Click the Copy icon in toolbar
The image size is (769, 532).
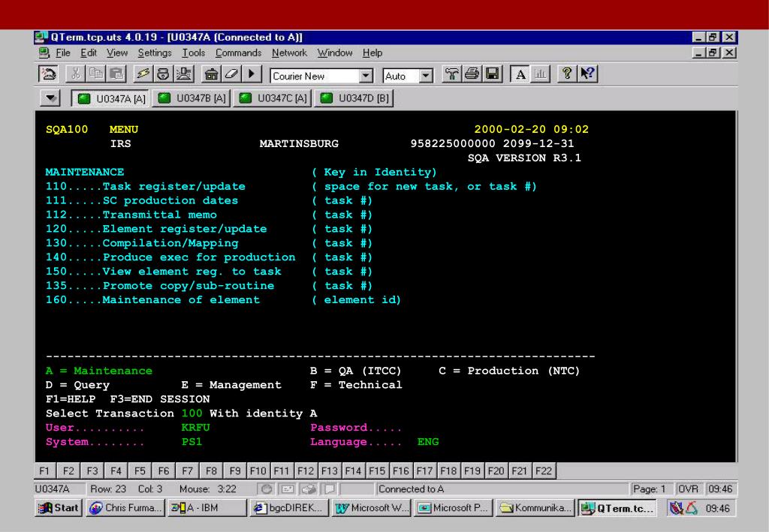tap(96, 74)
